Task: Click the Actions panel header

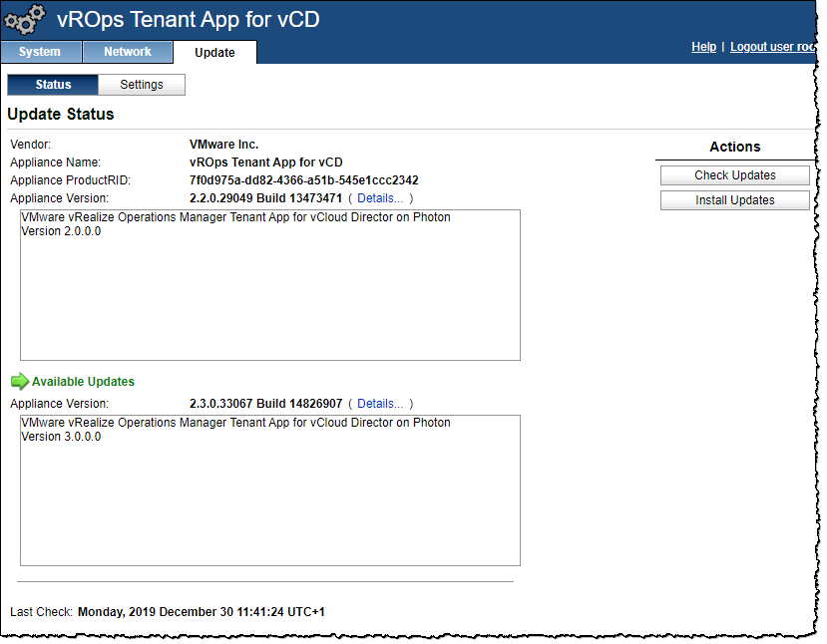Action: 734,147
